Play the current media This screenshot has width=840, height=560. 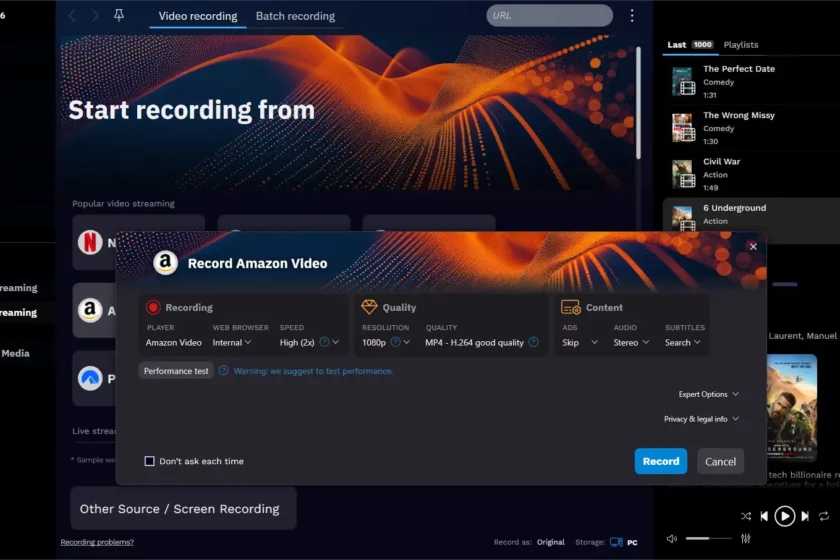(x=785, y=516)
